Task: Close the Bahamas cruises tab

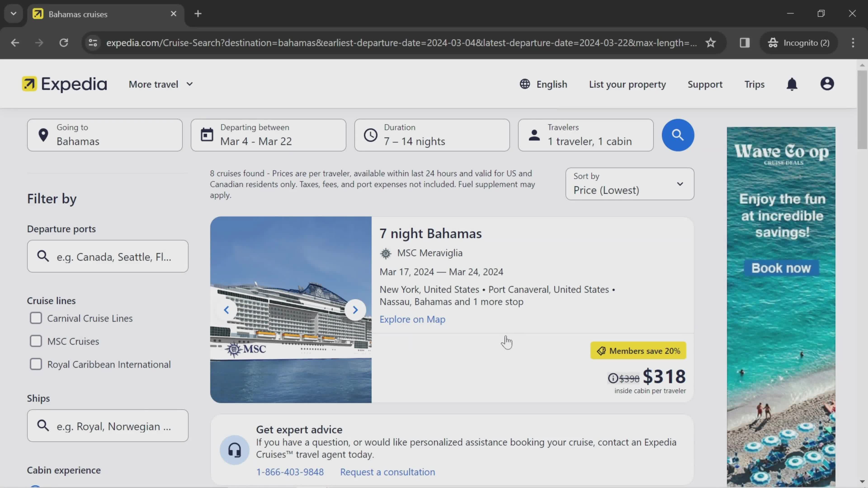Action: (174, 14)
